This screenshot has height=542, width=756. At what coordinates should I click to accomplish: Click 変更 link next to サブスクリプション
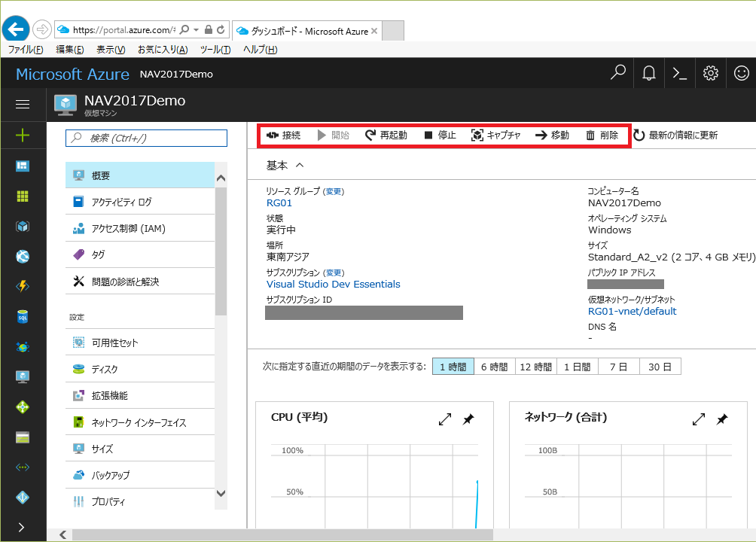333,273
